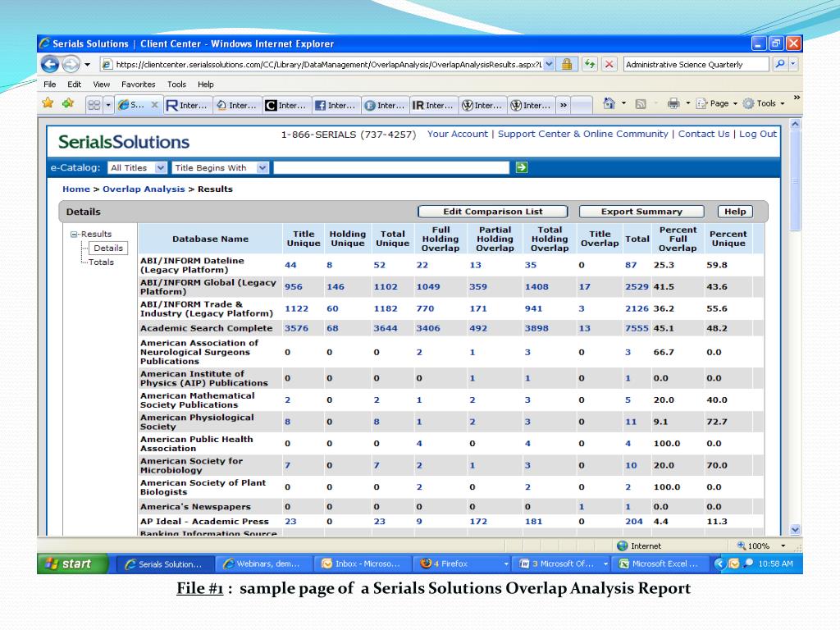
Task: Open the View menu
Action: coord(101,84)
